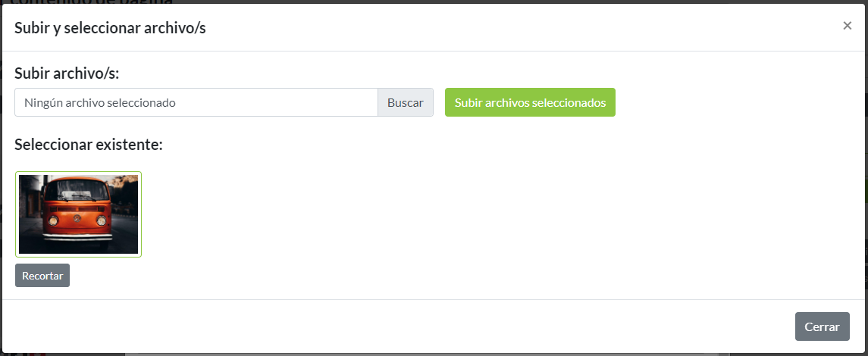Click the 'Ningún archivo seleccionado' file field
Screen dimensions: 868x356
click(196, 102)
